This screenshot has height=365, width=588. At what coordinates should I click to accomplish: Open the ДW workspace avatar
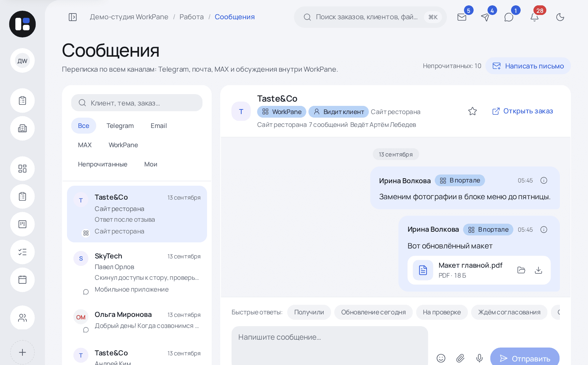[x=22, y=61]
